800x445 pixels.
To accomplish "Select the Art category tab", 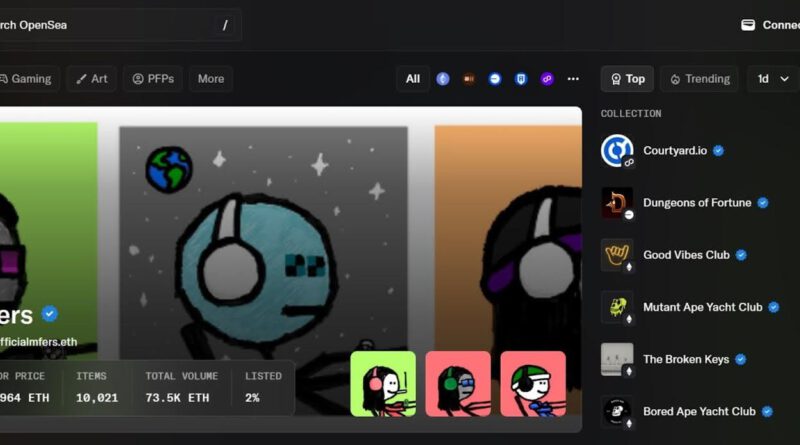I will tap(92, 79).
